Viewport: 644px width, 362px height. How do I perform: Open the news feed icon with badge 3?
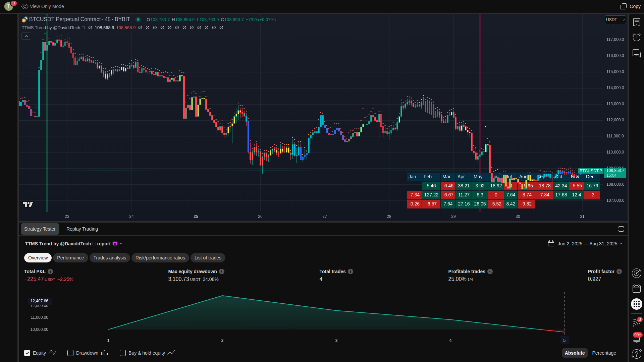point(636,322)
